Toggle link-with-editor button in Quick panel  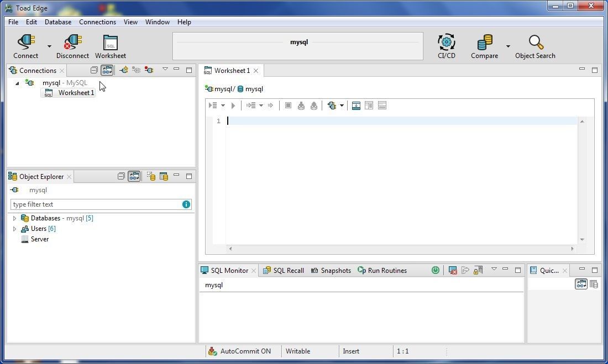pos(581,284)
